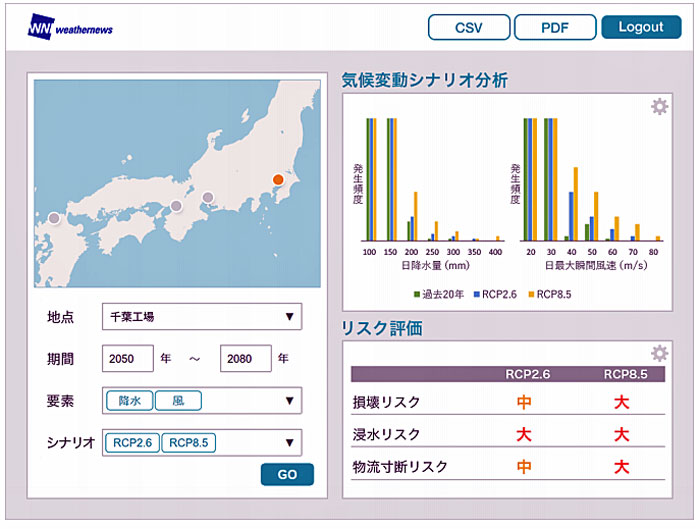
Task: Open the 地点 dropdown showing 千葉工場
Action: click(202, 317)
